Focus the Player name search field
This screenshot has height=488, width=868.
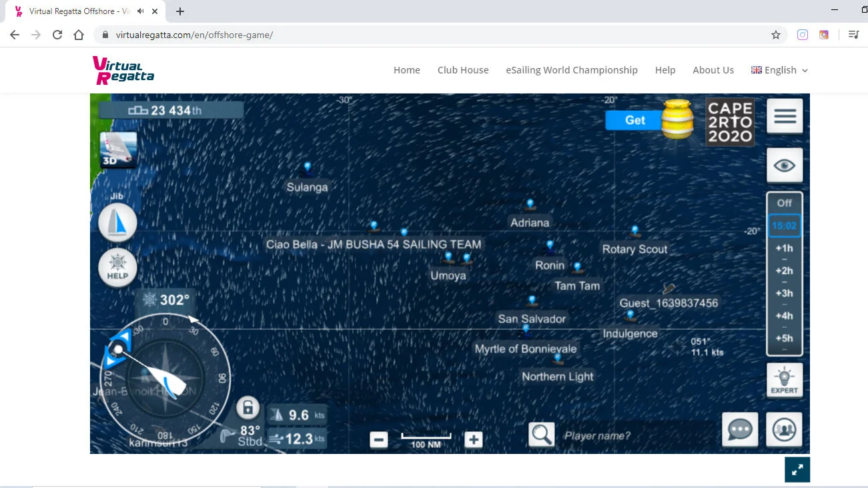coord(637,436)
